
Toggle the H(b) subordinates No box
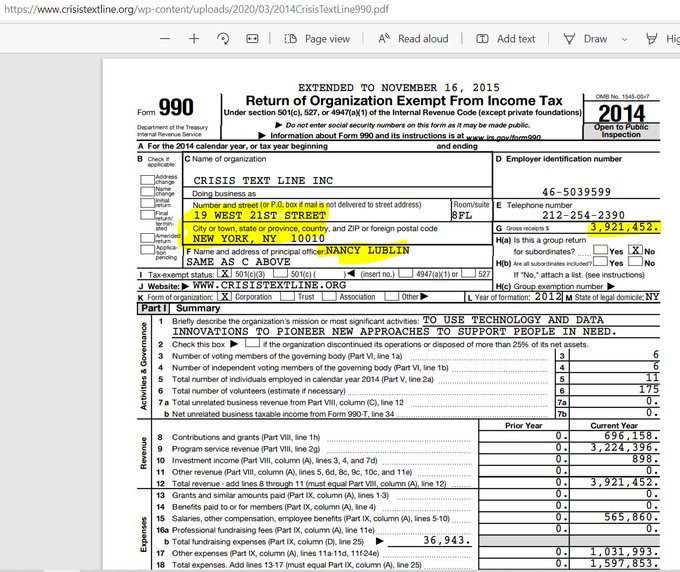[635, 261]
